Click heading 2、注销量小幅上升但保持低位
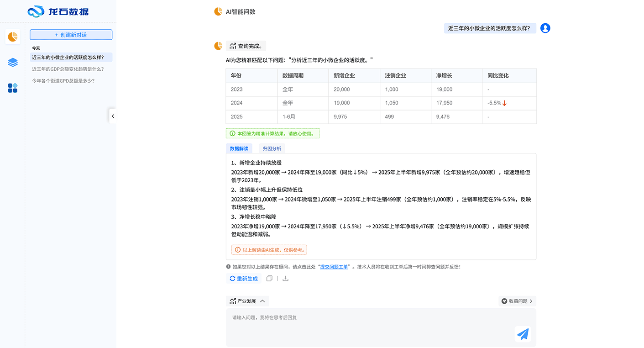Image resolution: width=644 pixels, height=348 pixels. point(267,190)
